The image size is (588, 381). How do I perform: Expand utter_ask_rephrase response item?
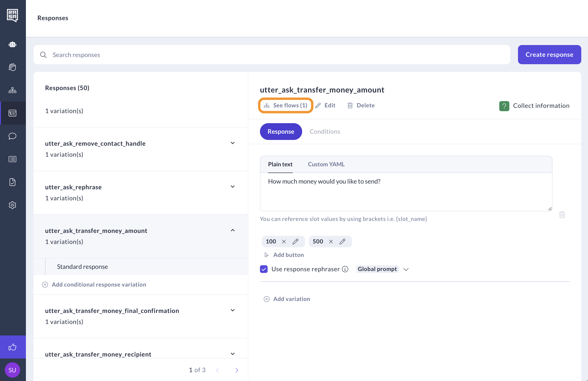[232, 187]
